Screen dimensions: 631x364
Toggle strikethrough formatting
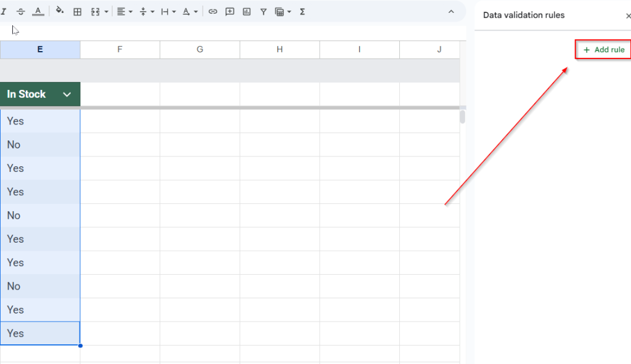click(20, 11)
